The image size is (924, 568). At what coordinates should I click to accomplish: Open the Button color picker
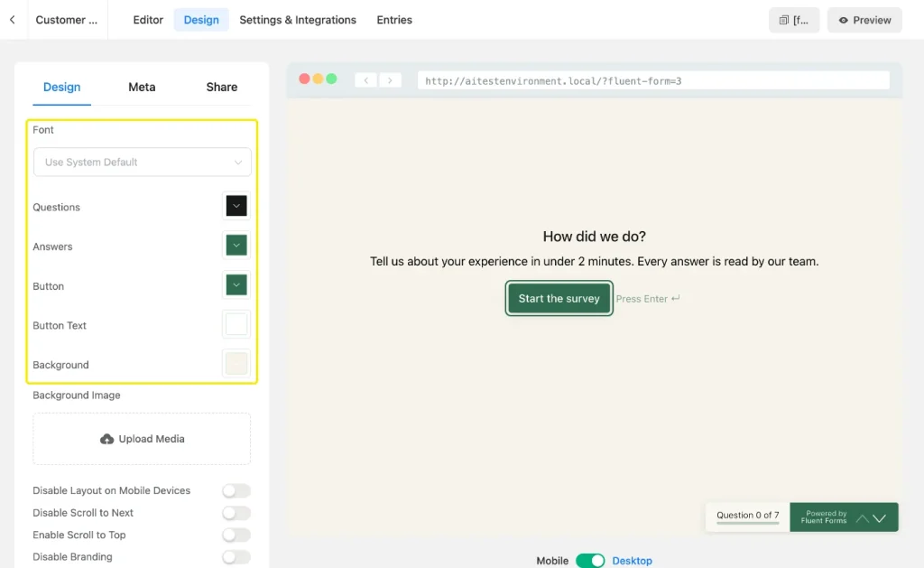pos(236,284)
